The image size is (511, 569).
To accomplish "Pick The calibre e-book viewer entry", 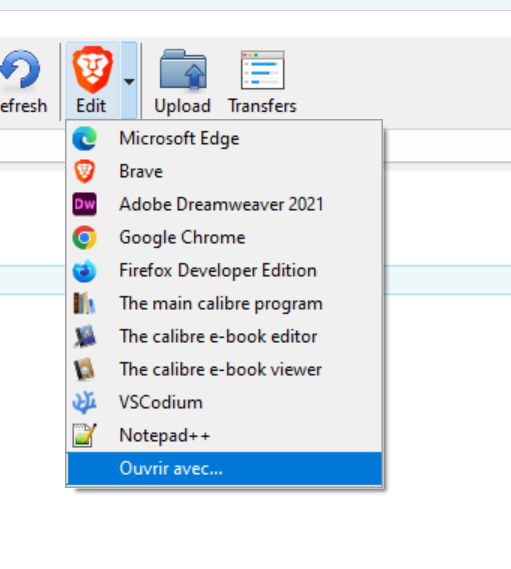I will tap(224, 370).
